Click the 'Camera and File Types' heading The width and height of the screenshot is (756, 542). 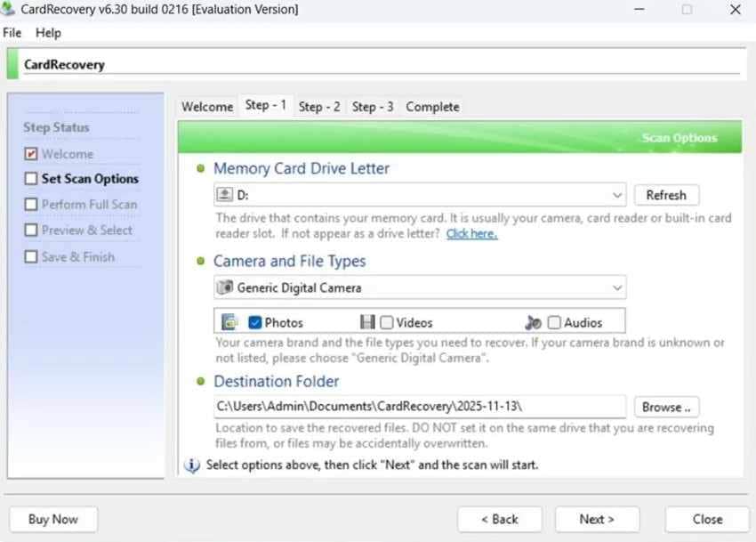[289, 261]
